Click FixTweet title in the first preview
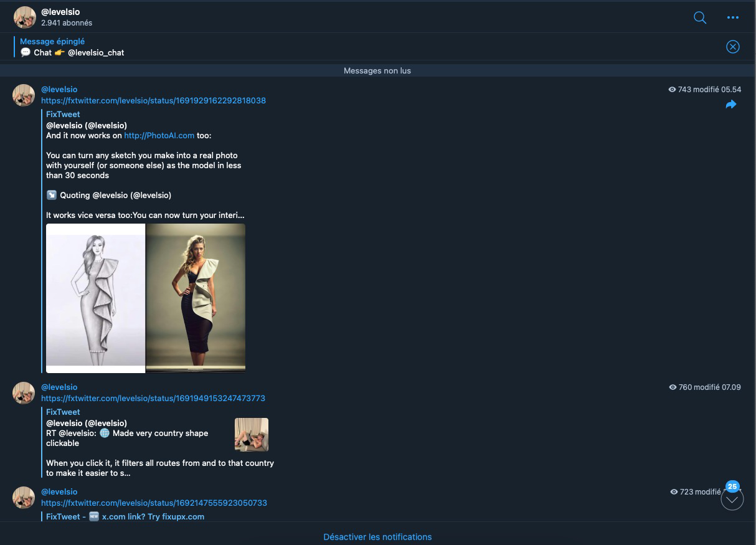Screen dimensions: 756x545 (63, 114)
